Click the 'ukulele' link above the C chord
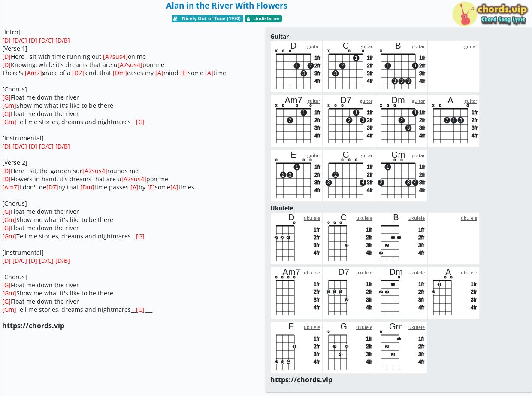 pos(364,218)
